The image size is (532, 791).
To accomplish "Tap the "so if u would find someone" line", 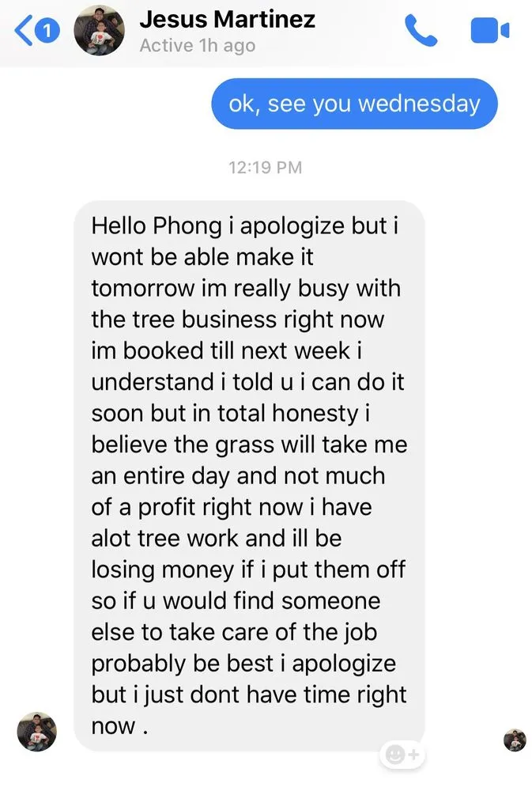I will point(236,601).
